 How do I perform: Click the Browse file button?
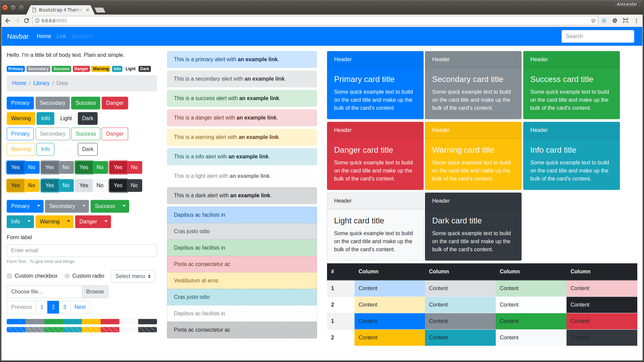point(95,292)
